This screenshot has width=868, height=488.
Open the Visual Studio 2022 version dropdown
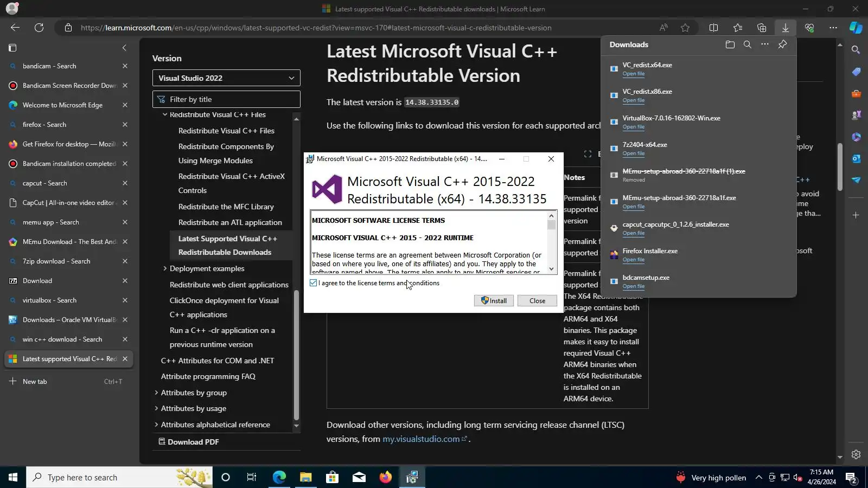pos(226,78)
